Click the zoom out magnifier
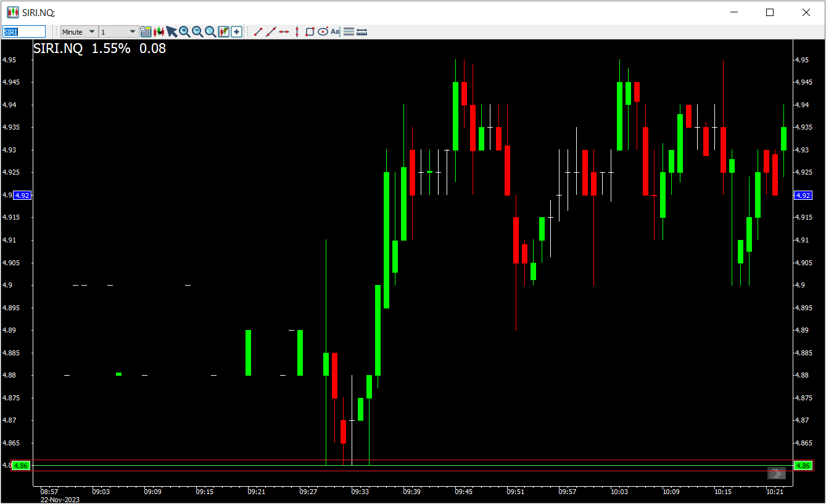This screenshot has width=826, height=504. click(197, 31)
